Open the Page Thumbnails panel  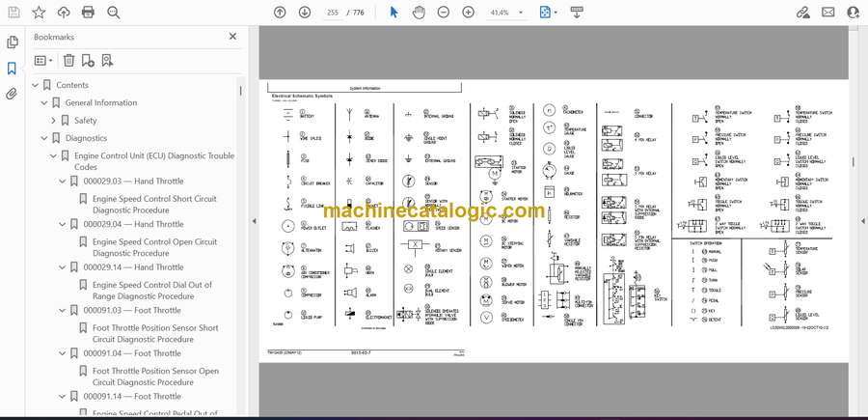[x=13, y=42]
